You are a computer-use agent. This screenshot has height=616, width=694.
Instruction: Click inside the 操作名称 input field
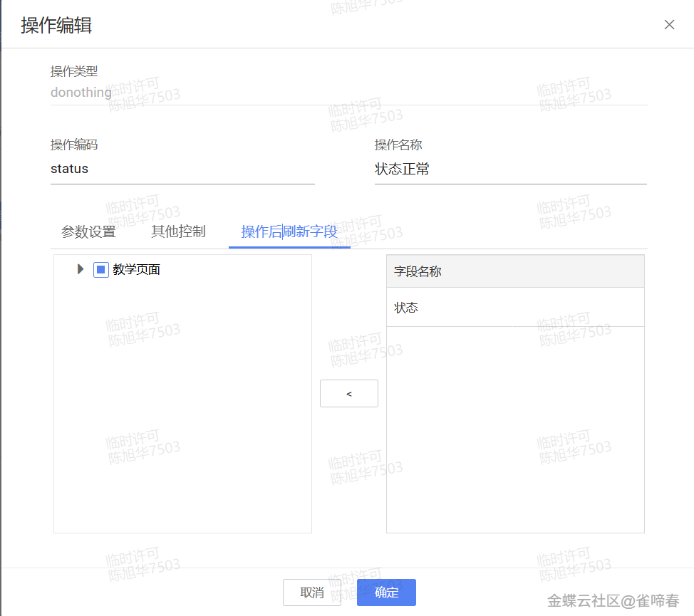coord(509,169)
